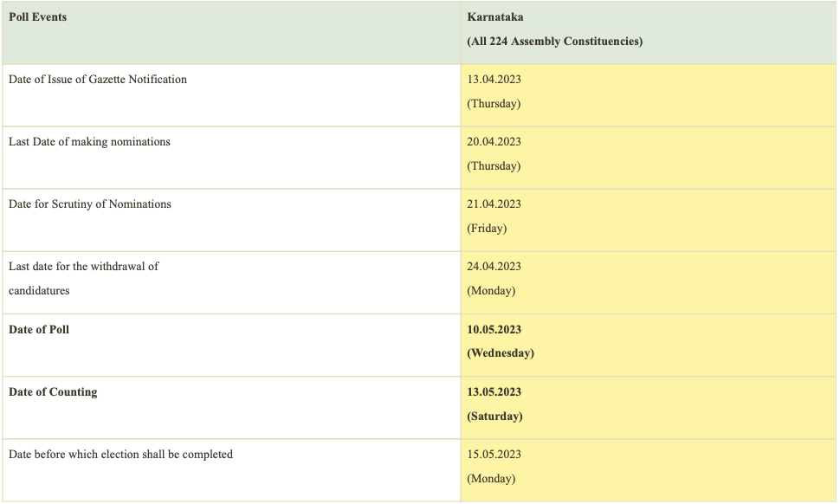Select "Date for Scrutiny of Nominations" label
This screenshot has width=840, height=504.
[90, 204]
